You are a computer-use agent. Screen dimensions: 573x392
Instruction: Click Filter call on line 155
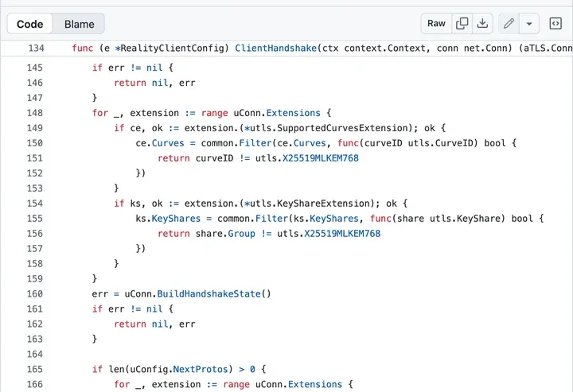click(x=271, y=219)
